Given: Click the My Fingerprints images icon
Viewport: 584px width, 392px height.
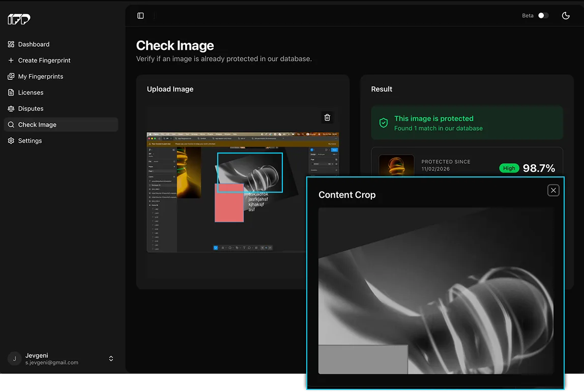Looking at the screenshot, I should [11, 76].
